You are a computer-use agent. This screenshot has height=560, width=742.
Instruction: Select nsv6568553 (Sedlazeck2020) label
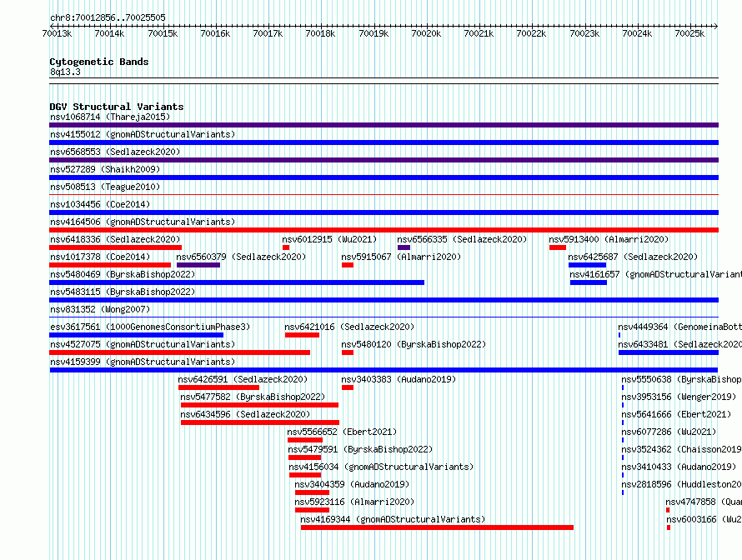(x=115, y=152)
